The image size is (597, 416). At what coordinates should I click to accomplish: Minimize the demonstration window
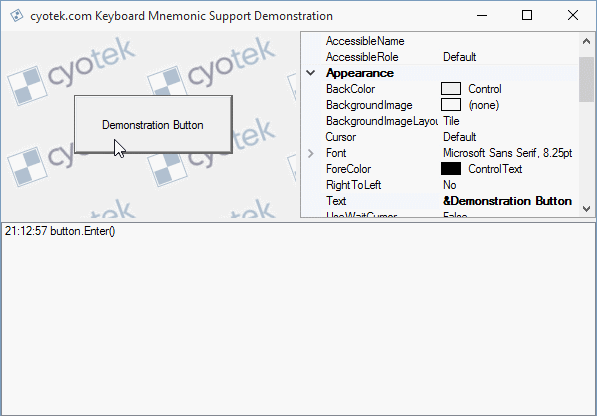click(x=482, y=15)
